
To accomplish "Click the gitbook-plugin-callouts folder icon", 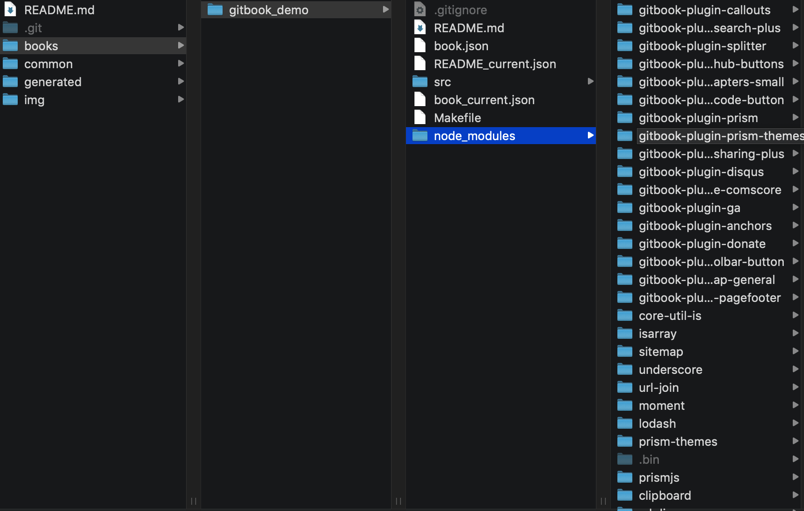I will point(625,10).
